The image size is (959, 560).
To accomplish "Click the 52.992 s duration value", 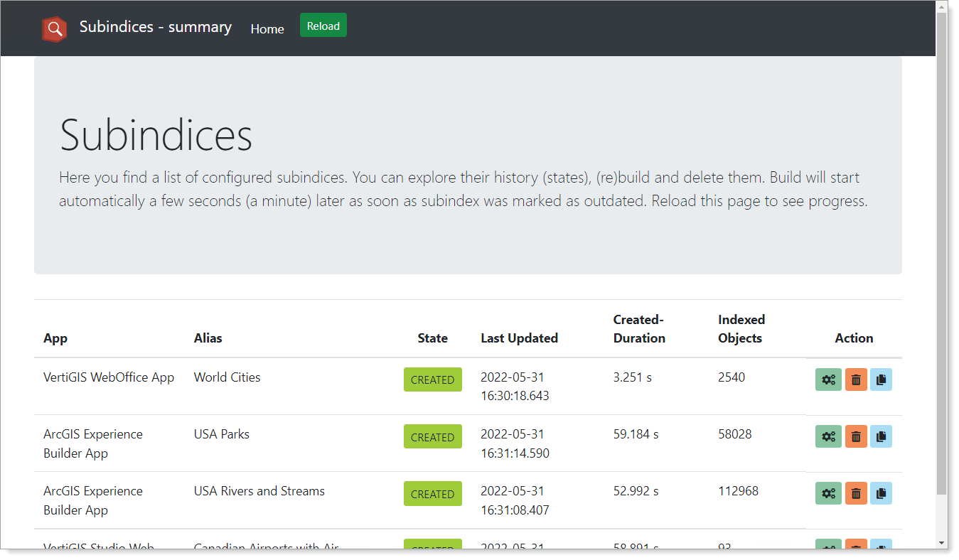I will (x=636, y=491).
